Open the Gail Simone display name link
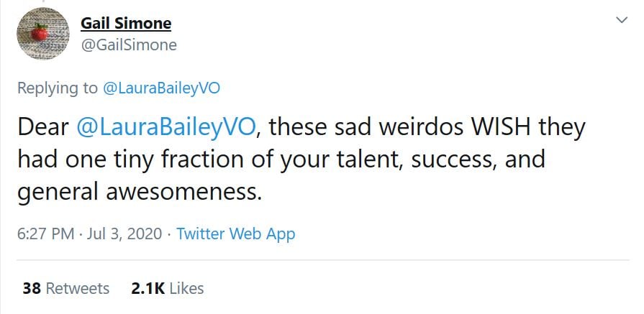Screen dimensions: 644x314 (x=126, y=23)
